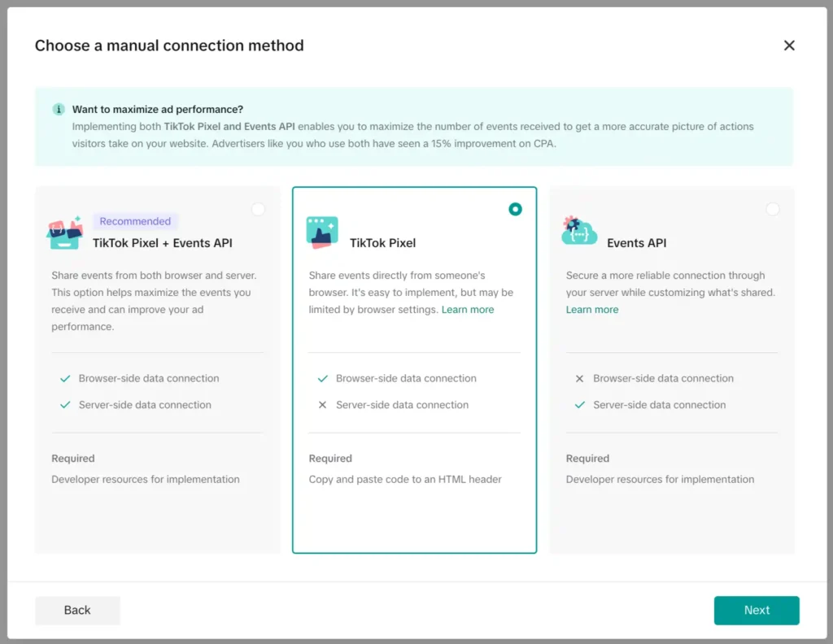Click the Events API cloud icon
Viewport: 833px width, 644px height.
[579, 231]
